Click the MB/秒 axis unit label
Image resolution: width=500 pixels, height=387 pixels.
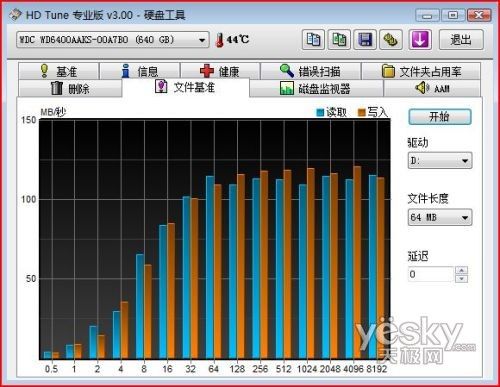point(53,112)
